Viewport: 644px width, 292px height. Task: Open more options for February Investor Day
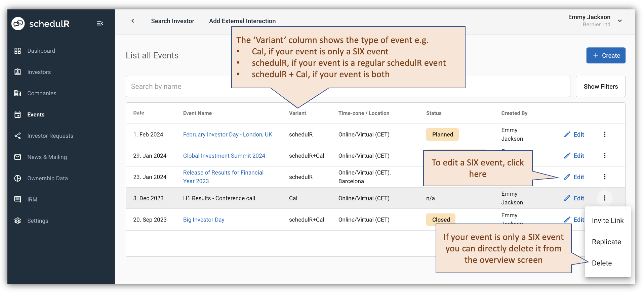click(605, 134)
